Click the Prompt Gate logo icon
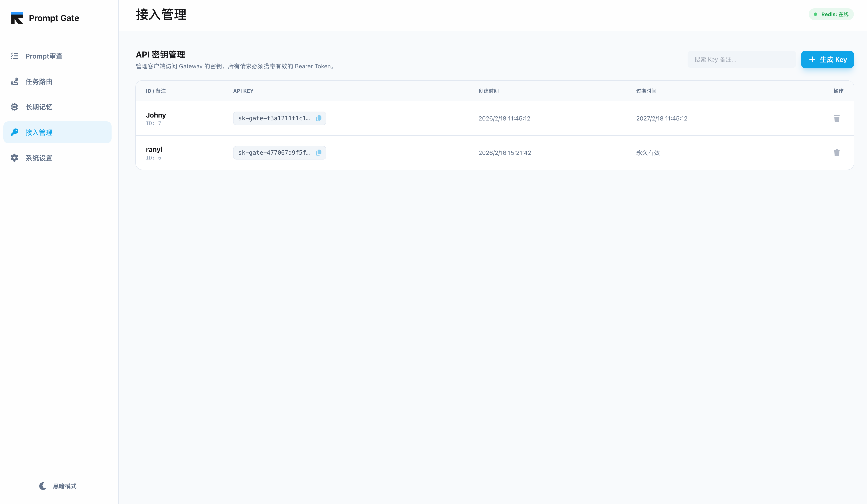867x504 pixels. (x=17, y=18)
